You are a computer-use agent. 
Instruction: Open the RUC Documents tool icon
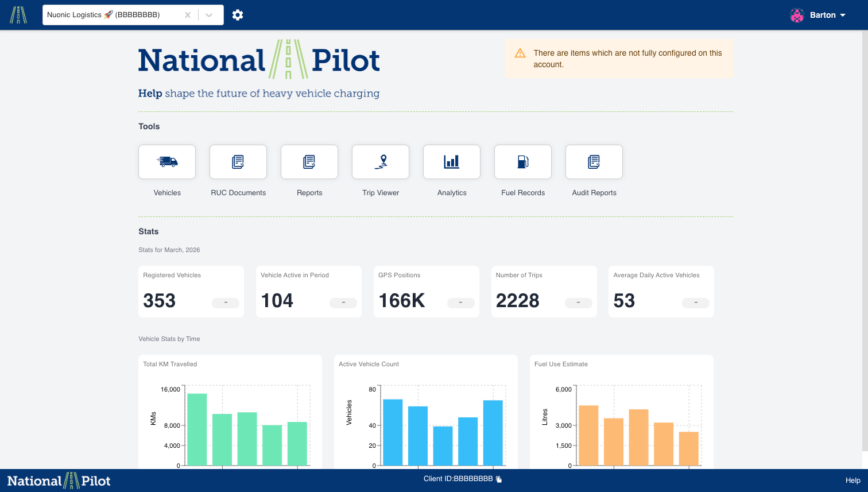238,162
